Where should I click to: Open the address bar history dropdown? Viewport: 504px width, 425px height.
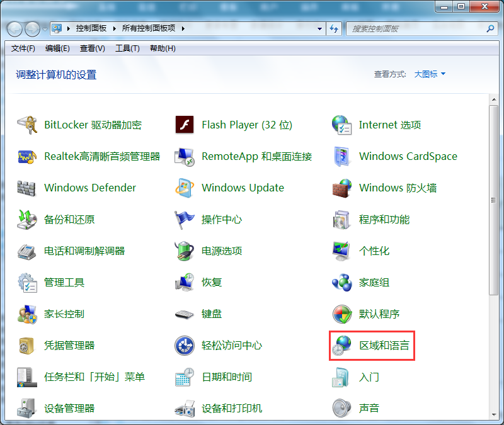[319, 29]
